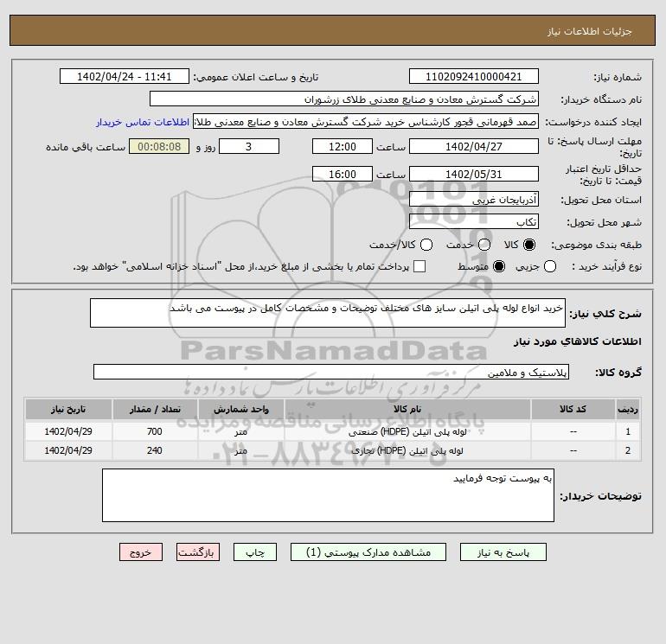This screenshot has width=666, height=644.
Task: Click the شرح کلی نیاز label
Action: pyautogui.click(x=605, y=314)
